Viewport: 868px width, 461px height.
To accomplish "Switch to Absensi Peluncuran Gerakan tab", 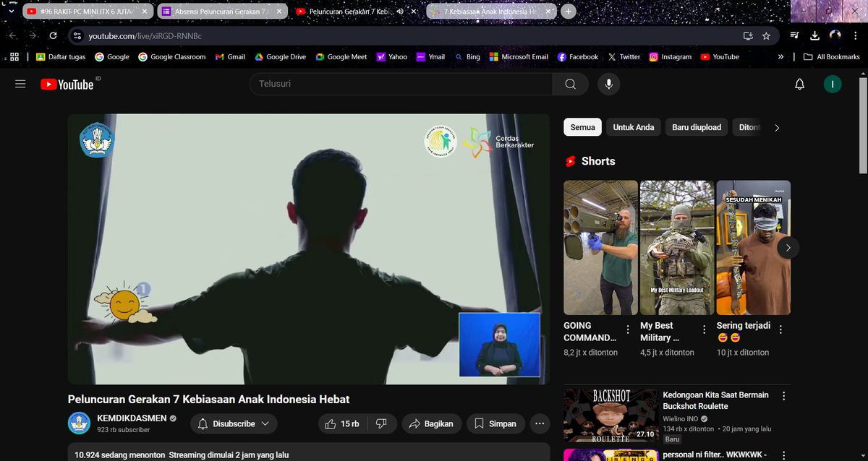I will click(222, 12).
